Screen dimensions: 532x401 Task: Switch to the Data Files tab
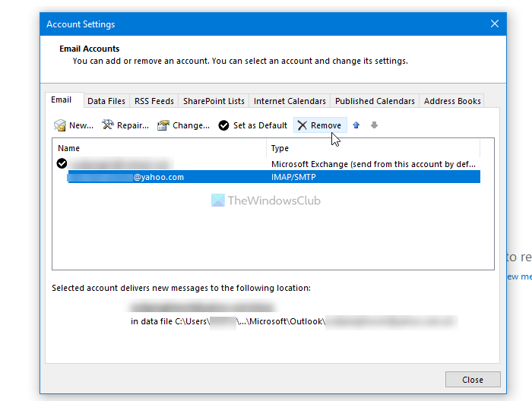[x=106, y=101]
